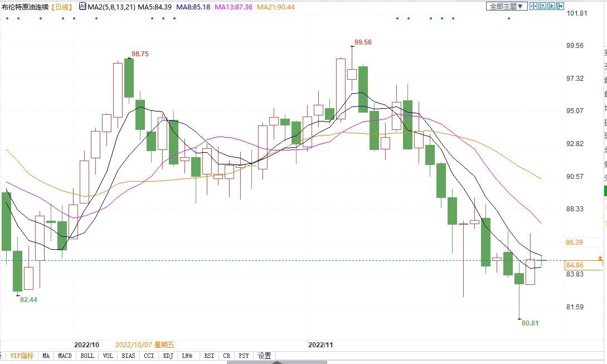Click the 日线 period selector
This screenshot has width=607, height=364.
pyautogui.click(x=62, y=7)
